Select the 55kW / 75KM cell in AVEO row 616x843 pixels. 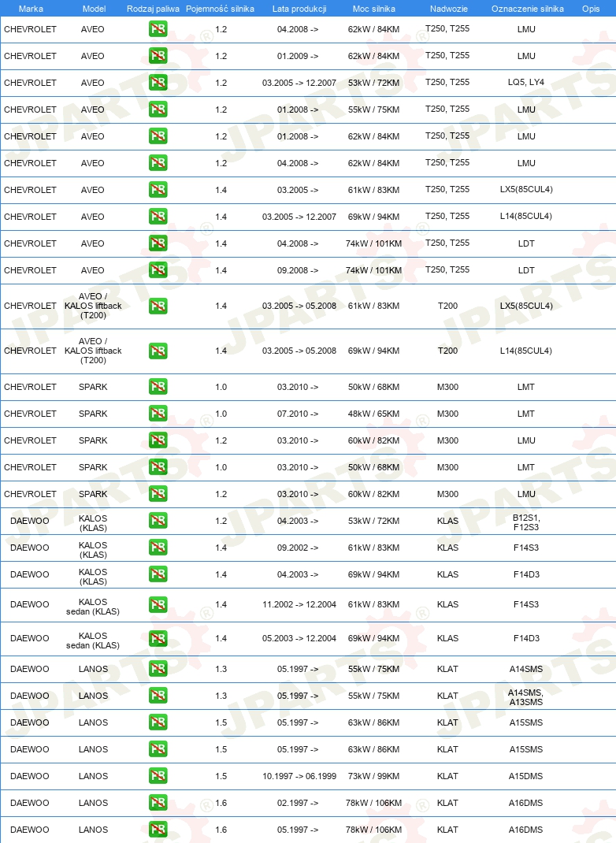click(373, 110)
